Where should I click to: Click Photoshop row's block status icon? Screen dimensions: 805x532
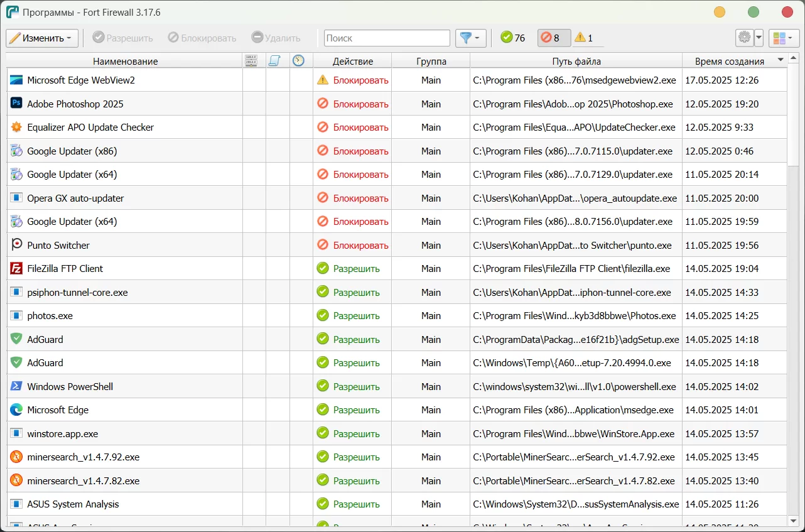(x=323, y=104)
